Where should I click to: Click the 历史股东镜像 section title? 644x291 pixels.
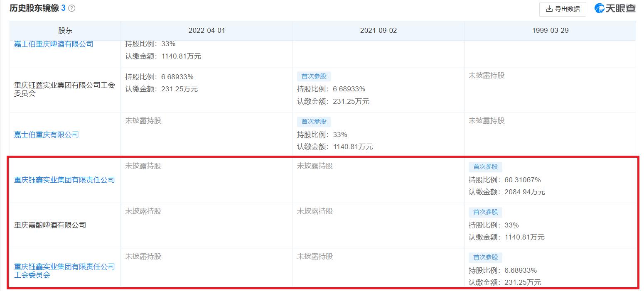(34, 8)
